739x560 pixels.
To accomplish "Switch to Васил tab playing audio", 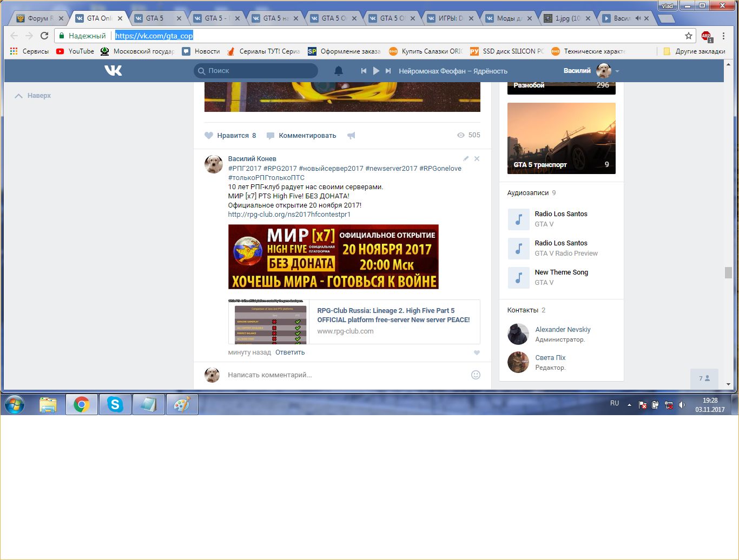I will (625, 18).
